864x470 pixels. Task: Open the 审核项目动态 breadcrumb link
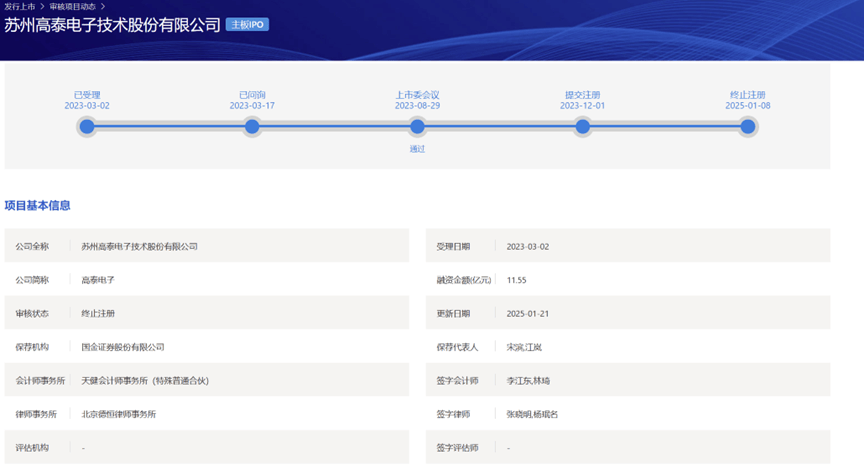pos(72,7)
